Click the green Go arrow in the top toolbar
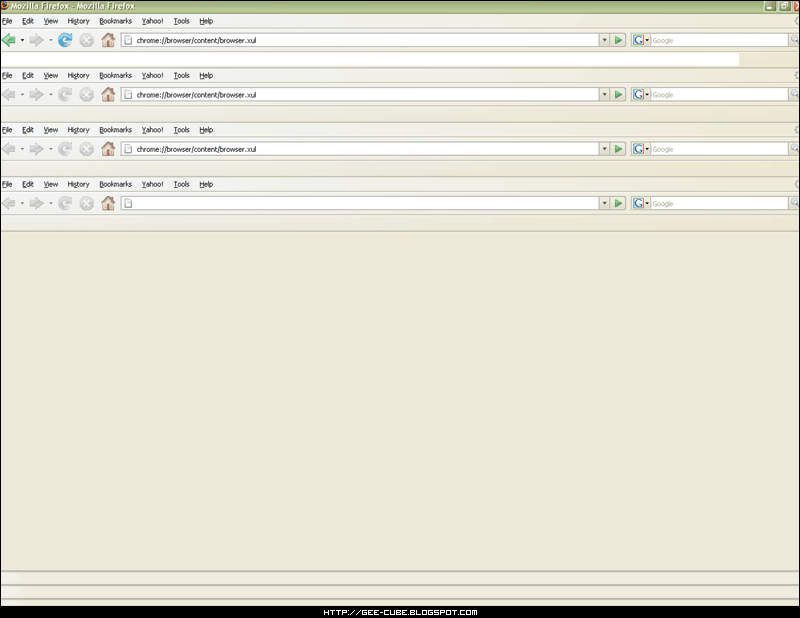Viewport: 800px width, 618px height. [618, 40]
